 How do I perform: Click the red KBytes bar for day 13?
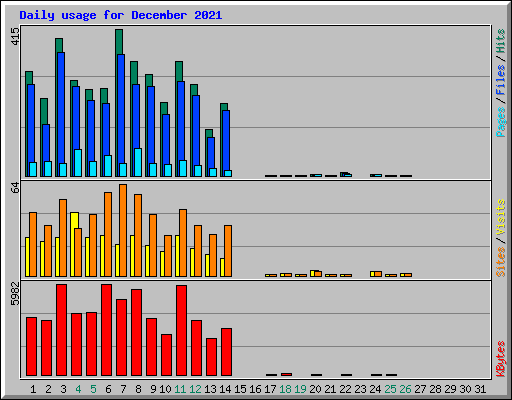tap(211, 357)
